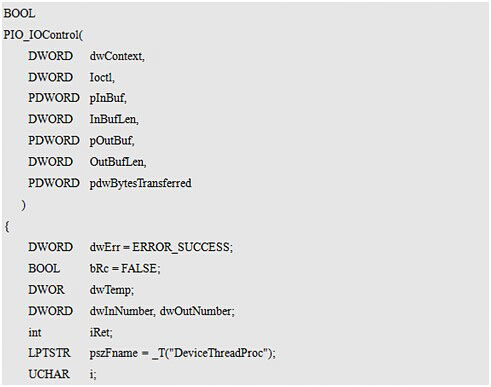Click the OutBufLen parameter

[117, 162]
